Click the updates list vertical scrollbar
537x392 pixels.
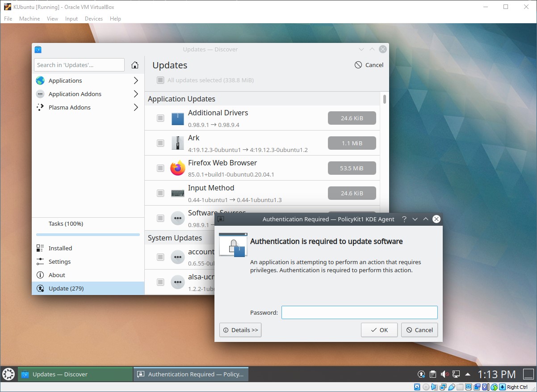384,99
